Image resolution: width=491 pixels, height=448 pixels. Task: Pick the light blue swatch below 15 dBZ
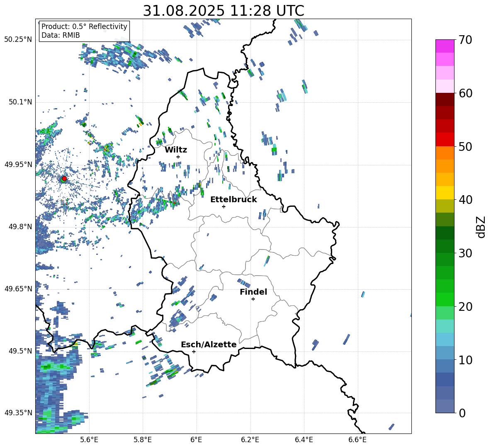(x=445, y=339)
